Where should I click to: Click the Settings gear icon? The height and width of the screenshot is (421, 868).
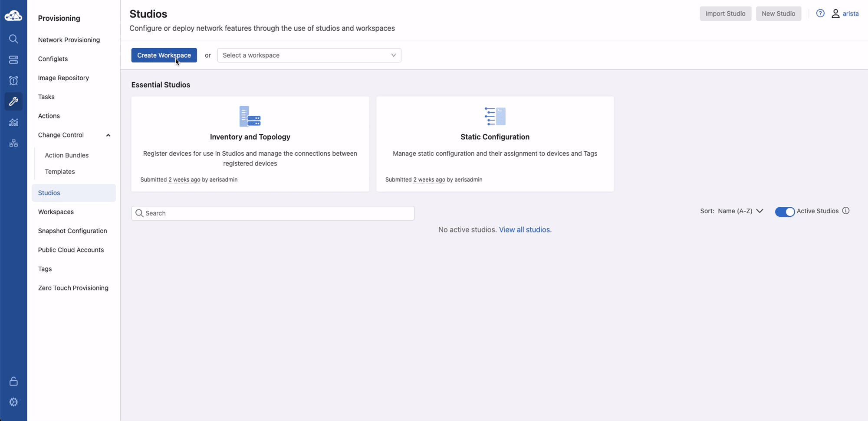(13, 402)
